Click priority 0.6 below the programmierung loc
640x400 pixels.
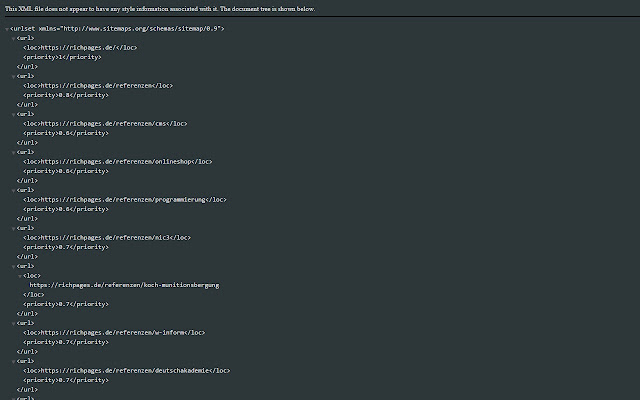click(66, 209)
